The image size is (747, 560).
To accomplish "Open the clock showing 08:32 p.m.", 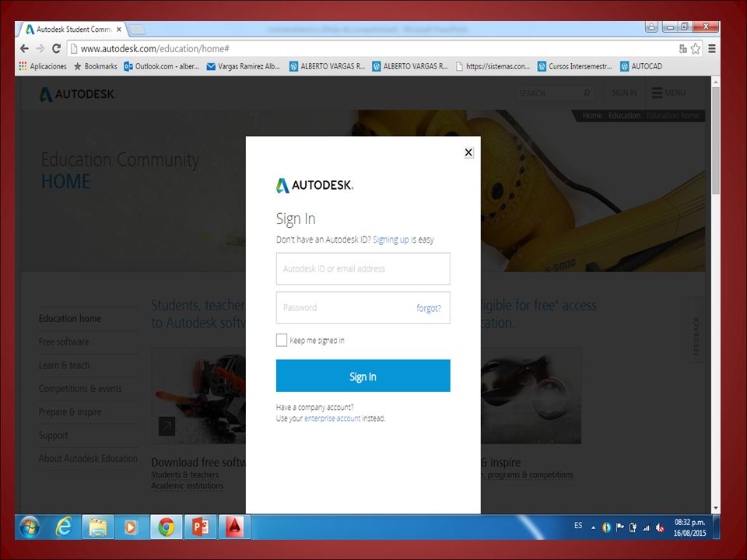I will 689,527.
